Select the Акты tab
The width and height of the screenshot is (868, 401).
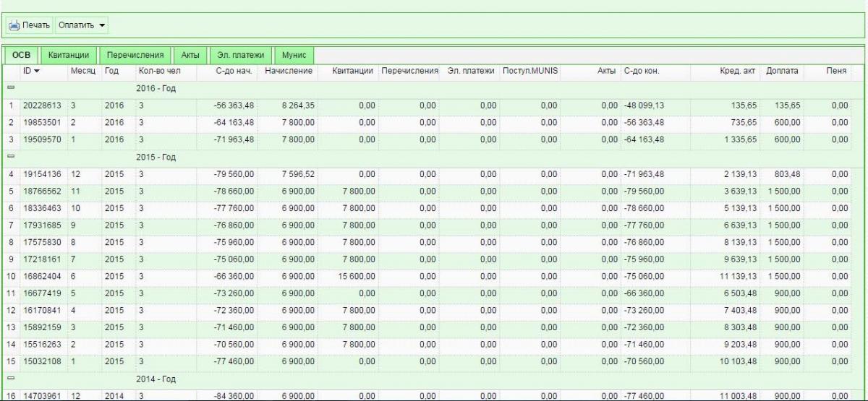(x=190, y=55)
